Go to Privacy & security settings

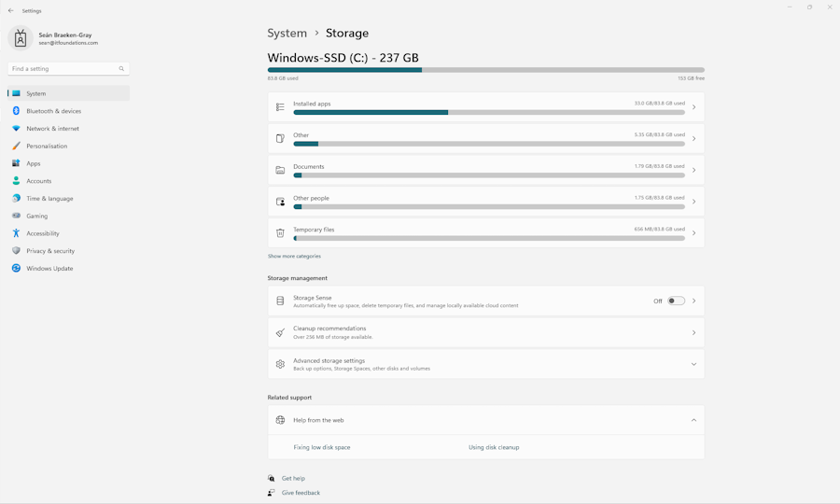[50, 251]
